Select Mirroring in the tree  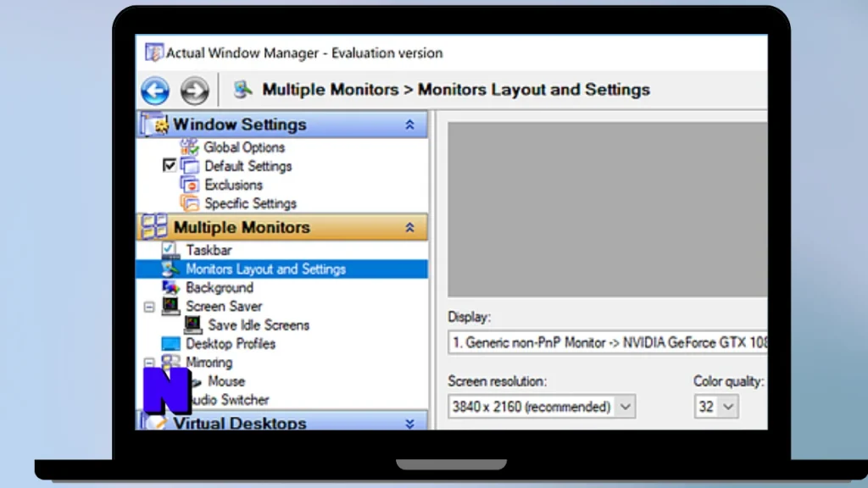point(209,363)
